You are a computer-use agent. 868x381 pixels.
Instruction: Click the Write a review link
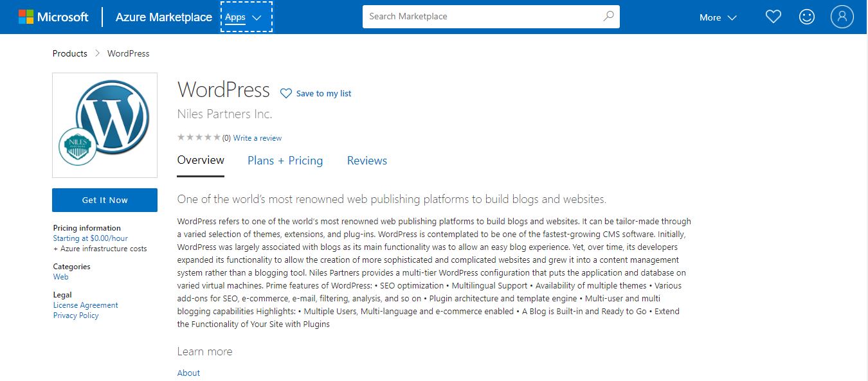coord(257,138)
